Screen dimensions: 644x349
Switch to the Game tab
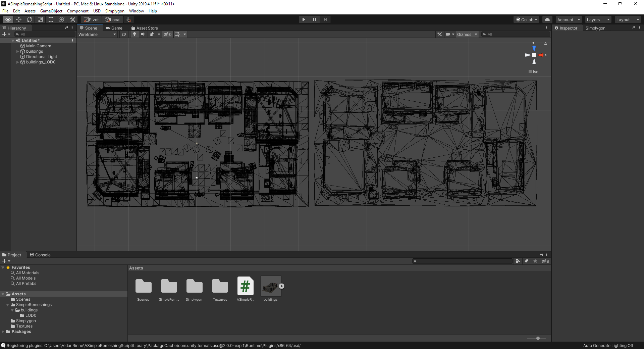[x=114, y=28]
